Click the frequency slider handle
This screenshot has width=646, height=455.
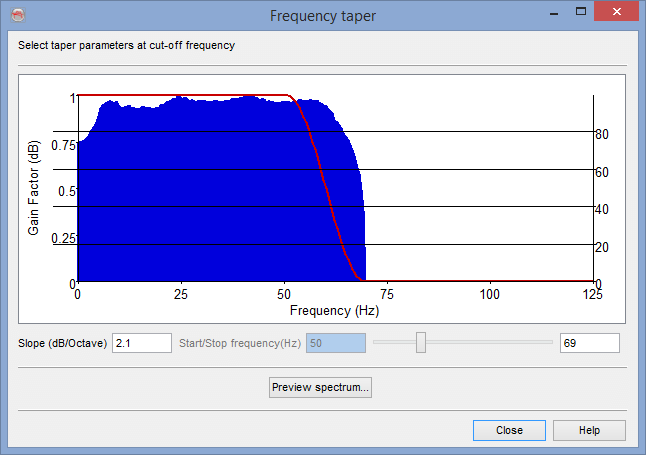[421, 343]
